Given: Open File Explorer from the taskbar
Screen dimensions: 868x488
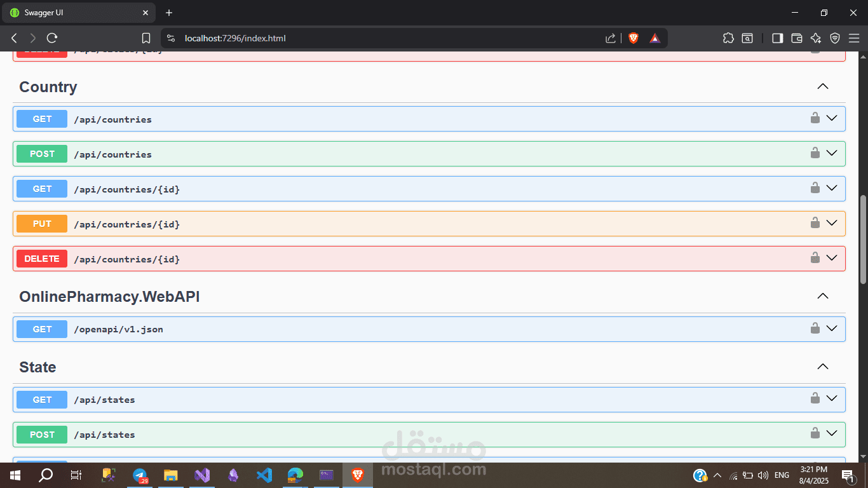Looking at the screenshot, I should tap(171, 475).
